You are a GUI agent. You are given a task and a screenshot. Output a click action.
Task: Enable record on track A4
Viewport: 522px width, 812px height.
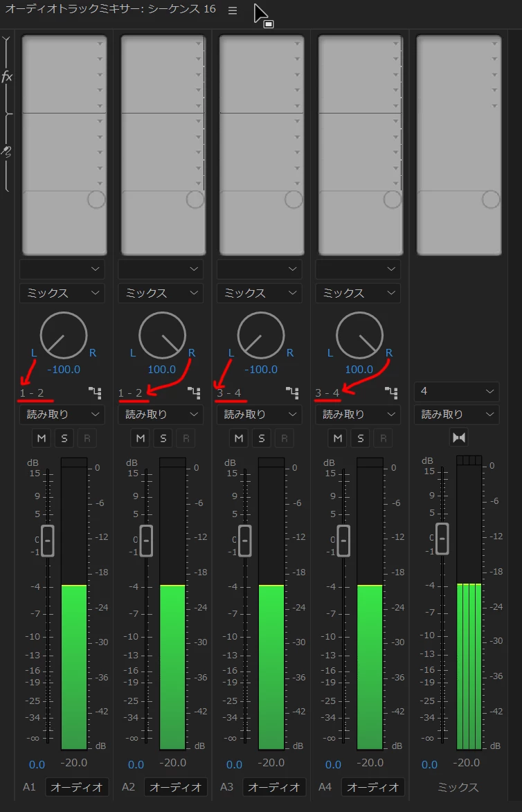(x=384, y=439)
